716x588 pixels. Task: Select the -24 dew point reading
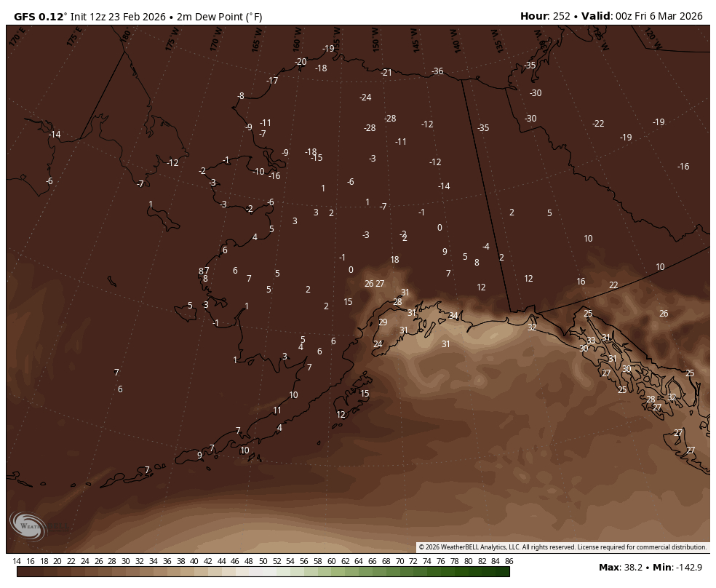pos(365,98)
